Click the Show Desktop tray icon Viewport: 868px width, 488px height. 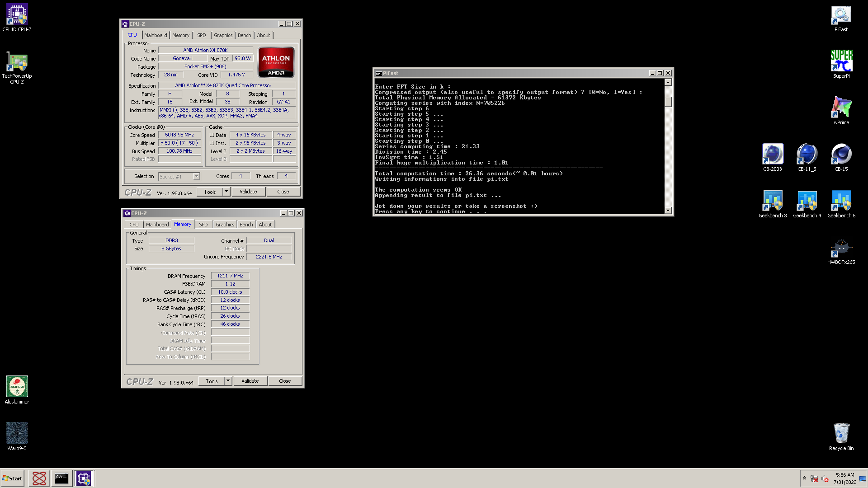[863, 479]
